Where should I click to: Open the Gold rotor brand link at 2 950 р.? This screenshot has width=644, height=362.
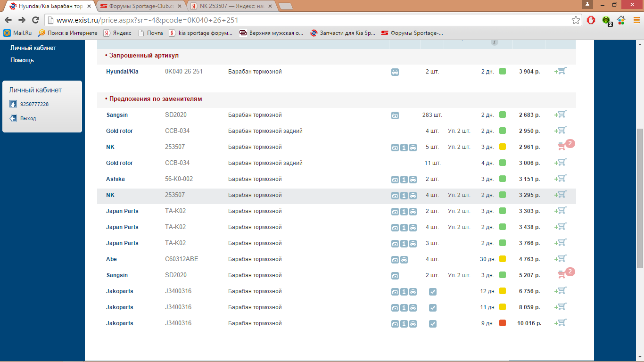click(119, 131)
